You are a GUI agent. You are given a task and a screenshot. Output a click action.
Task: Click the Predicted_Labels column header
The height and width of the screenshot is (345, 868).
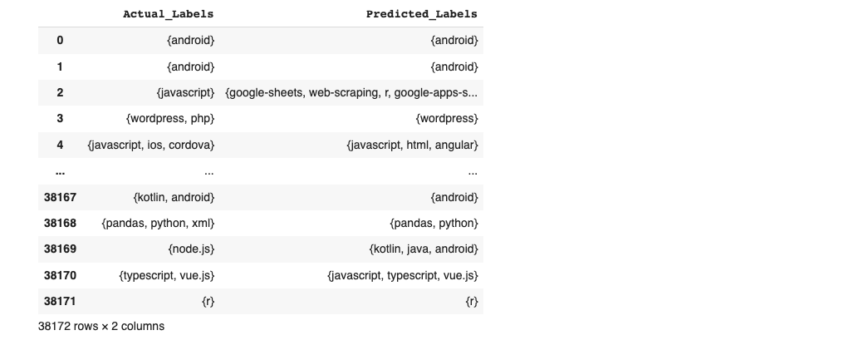421,14
